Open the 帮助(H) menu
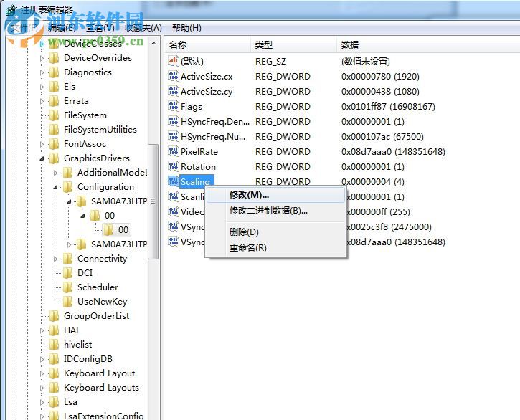The height and width of the screenshot is (420, 520). tap(186, 28)
